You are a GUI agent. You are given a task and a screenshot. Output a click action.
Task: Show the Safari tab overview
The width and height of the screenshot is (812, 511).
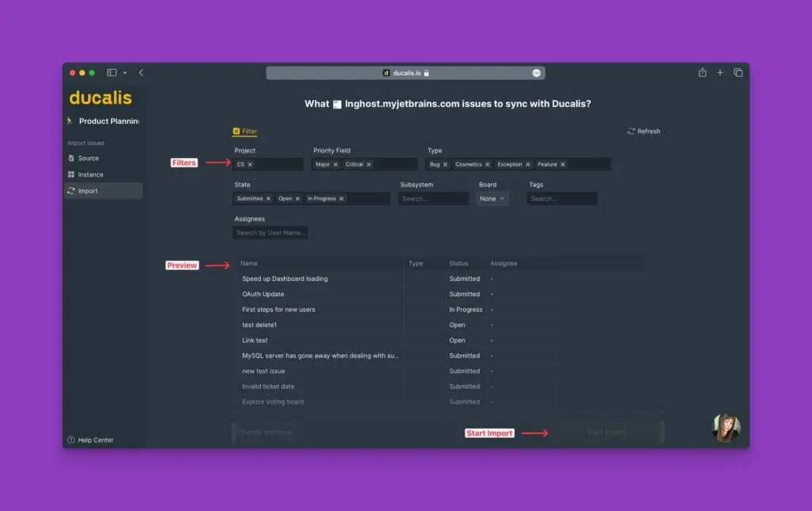pos(738,73)
